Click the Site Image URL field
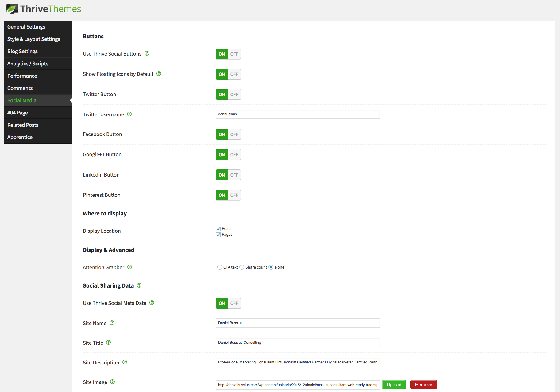This screenshot has height=392, width=560. [x=298, y=385]
